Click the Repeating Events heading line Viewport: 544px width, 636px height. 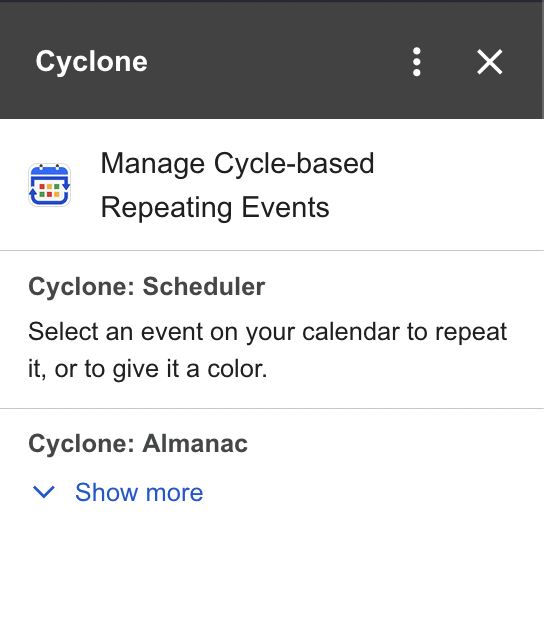click(215, 207)
